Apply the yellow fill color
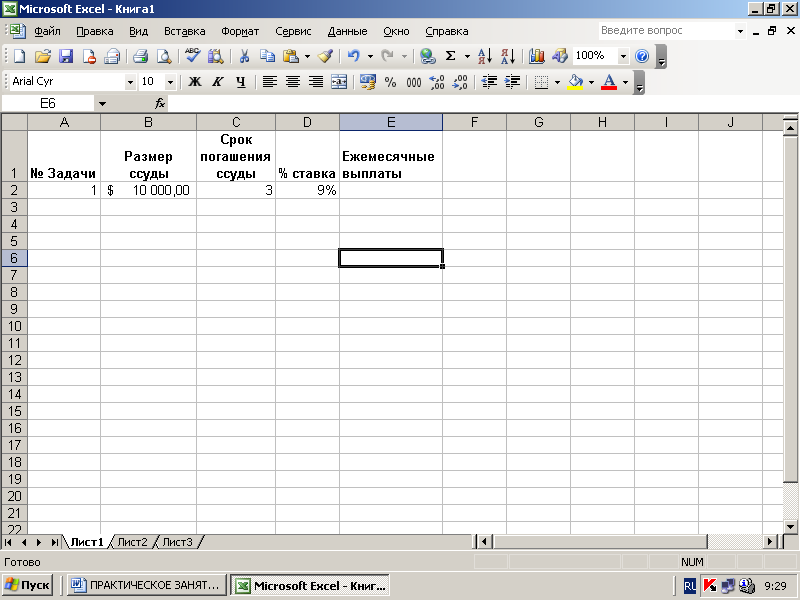 pos(576,82)
